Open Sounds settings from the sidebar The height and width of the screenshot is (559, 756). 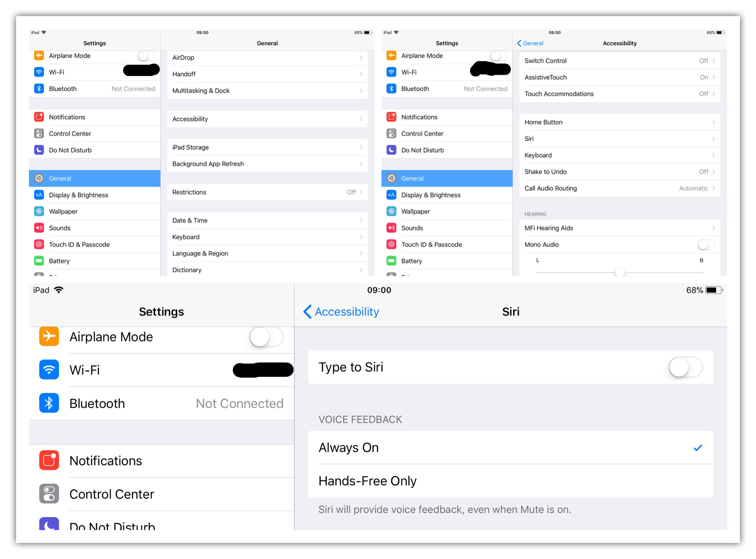pos(94,228)
